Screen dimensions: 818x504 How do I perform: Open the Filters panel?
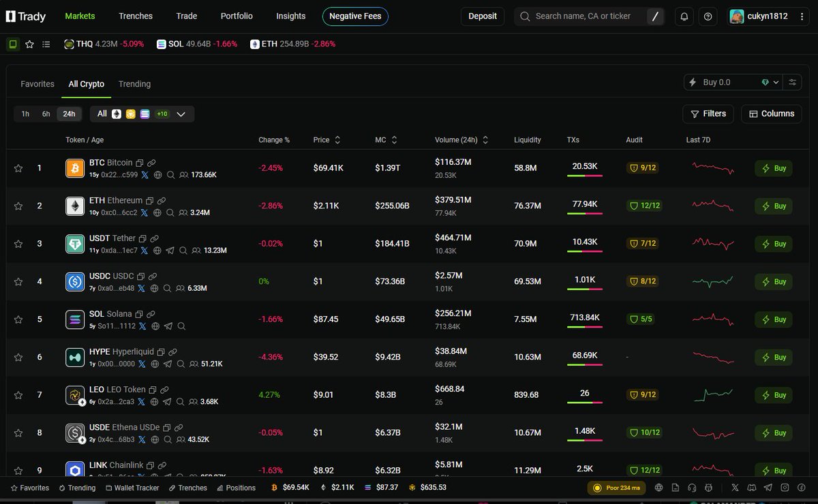pos(708,114)
